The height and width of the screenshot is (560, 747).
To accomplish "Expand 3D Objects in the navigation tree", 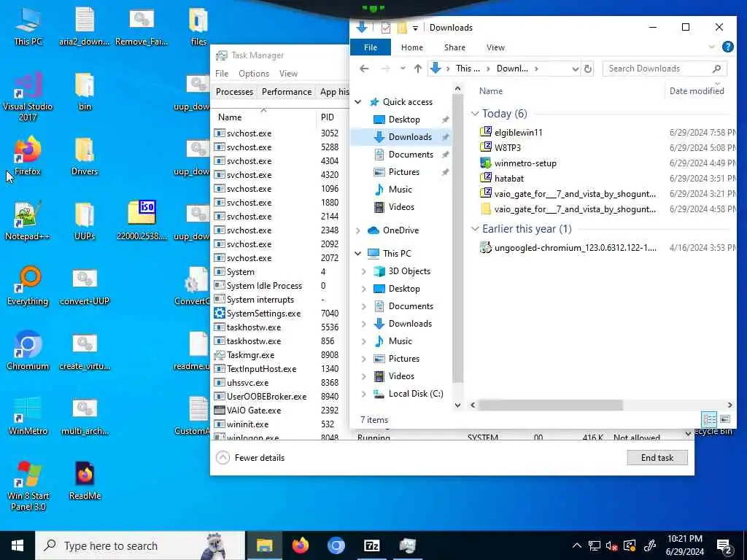I will tap(364, 271).
